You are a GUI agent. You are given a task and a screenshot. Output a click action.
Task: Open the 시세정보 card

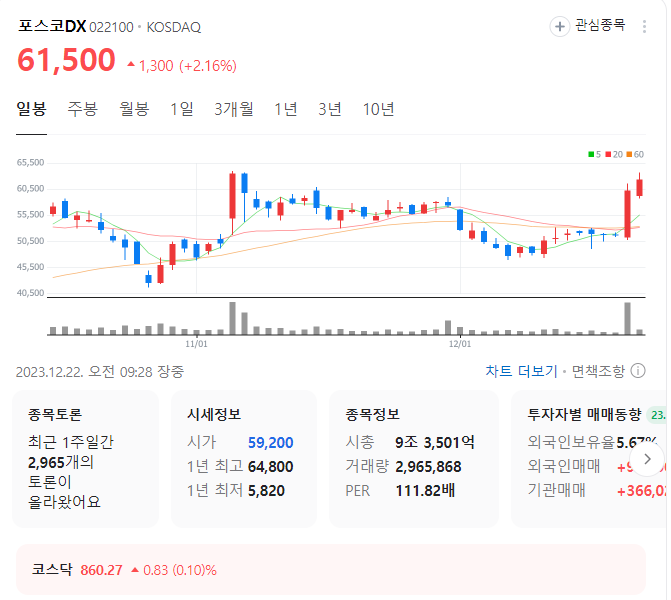(244, 459)
